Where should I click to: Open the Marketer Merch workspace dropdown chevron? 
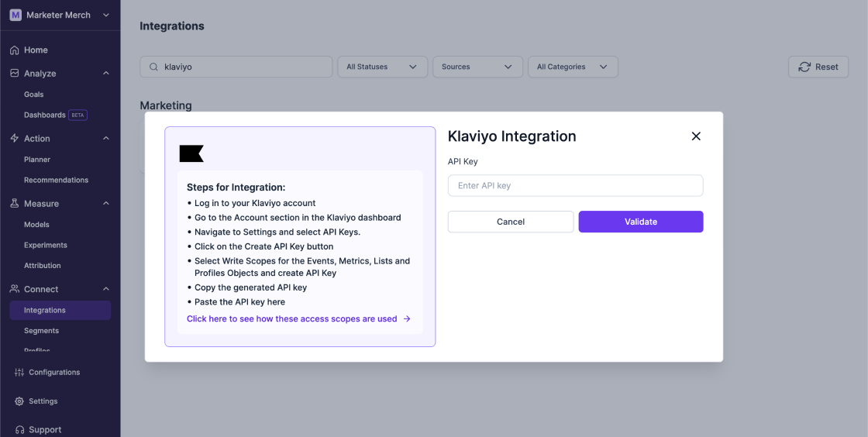click(x=105, y=15)
